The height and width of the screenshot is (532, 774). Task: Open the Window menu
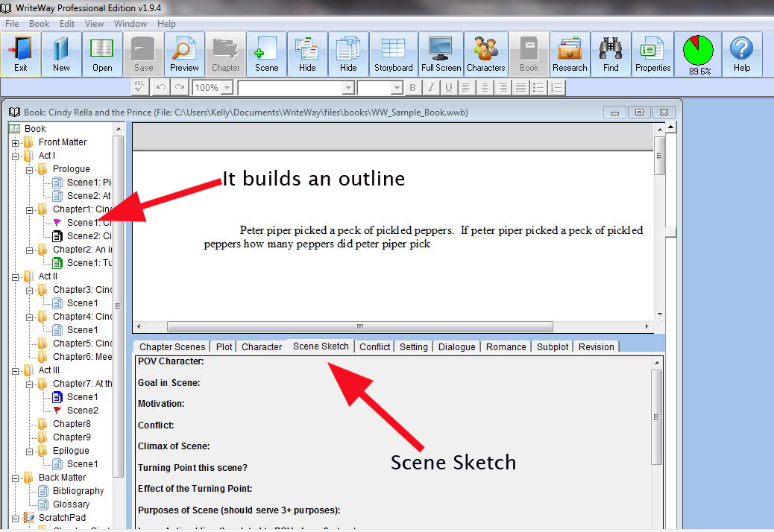click(x=130, y=24)
